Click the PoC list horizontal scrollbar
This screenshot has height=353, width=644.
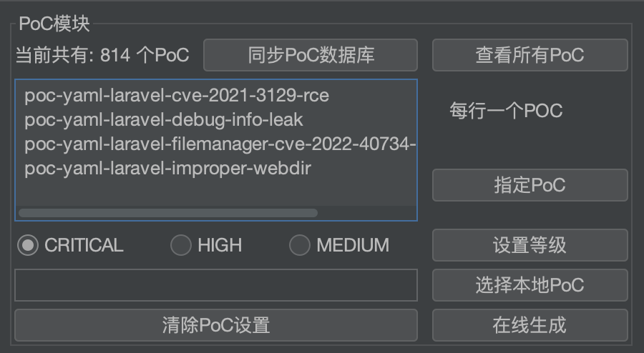(x=168, y=213)
